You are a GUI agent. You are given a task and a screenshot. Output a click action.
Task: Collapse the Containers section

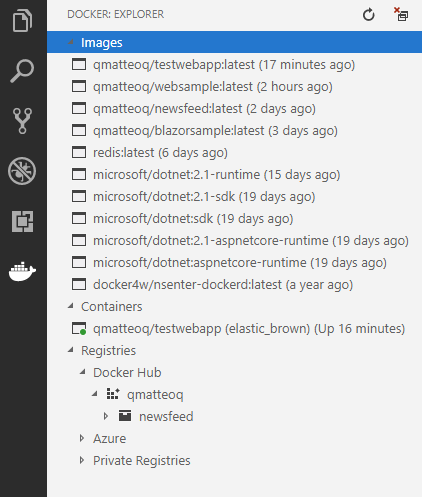(x=70, y=306)
